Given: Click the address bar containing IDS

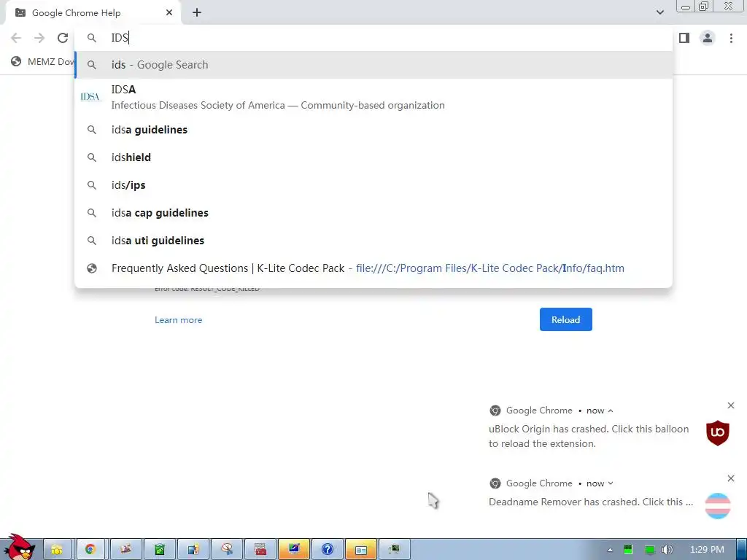Looking at the screenshot, I should (373, 38).
